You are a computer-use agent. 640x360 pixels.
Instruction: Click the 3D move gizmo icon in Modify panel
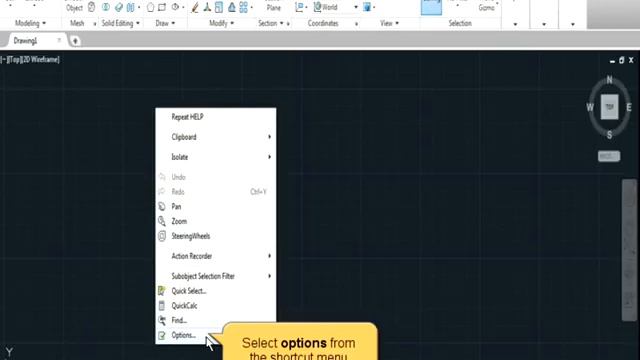pos(207,7)
